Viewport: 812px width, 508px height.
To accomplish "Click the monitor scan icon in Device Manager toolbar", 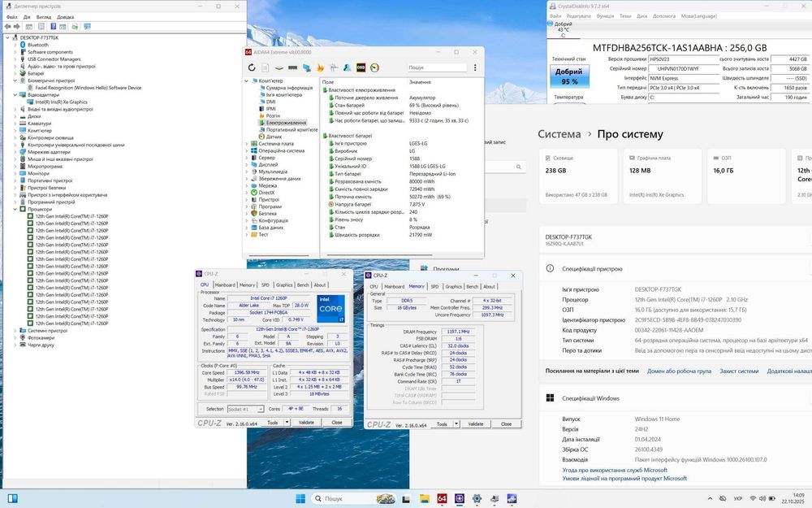I will [x=87, y=26].
